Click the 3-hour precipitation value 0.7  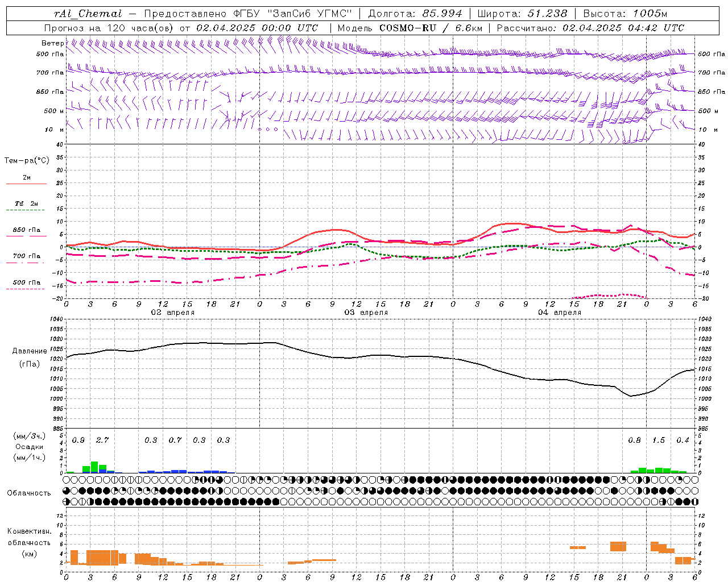point(175,440)
